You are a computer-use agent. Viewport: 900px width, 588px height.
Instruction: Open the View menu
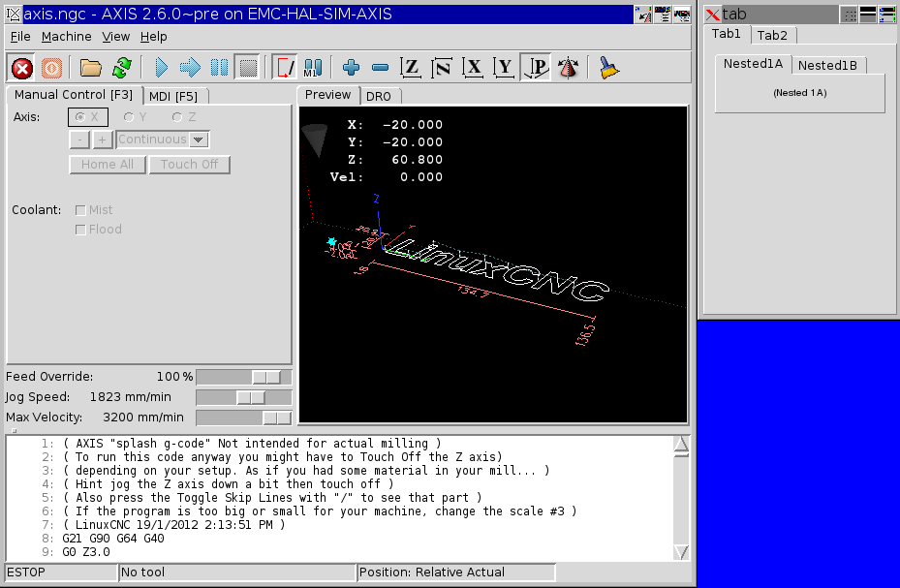pyautogui.click(x=116, y=37)
